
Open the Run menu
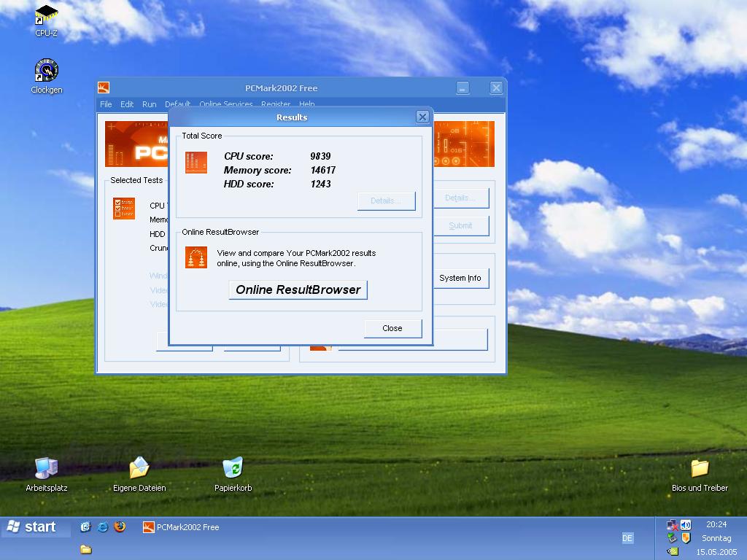pyautogui.click(x=149, y=104)
